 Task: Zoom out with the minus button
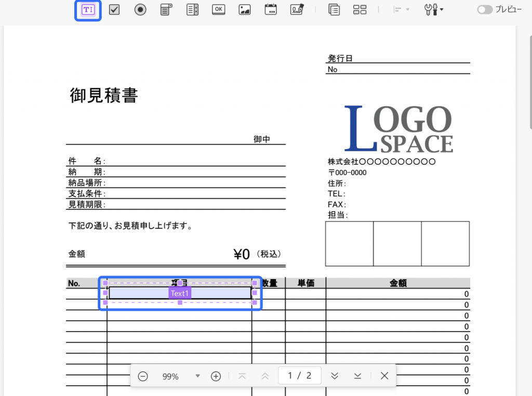(x=143, y=376)
